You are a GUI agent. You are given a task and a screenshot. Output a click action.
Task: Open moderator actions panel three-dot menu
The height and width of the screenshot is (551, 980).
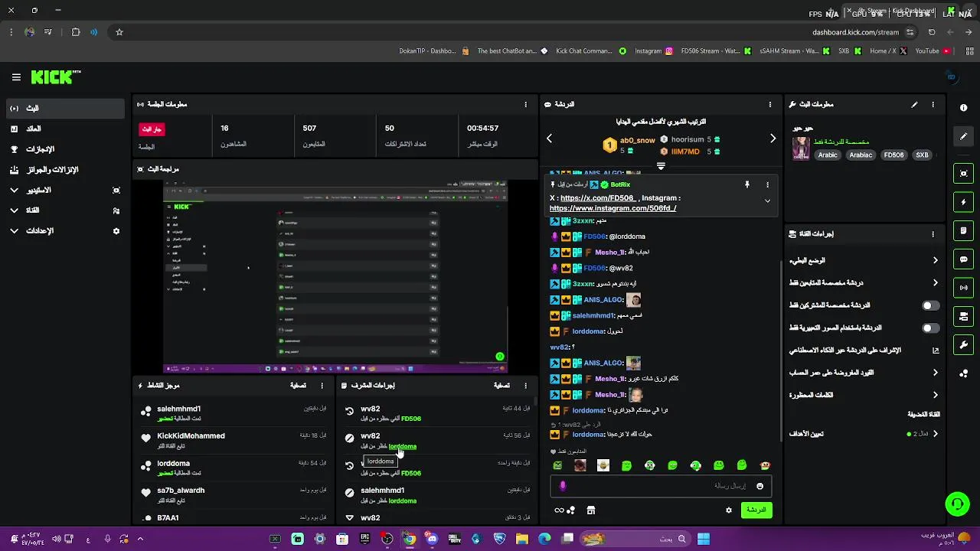(525, 386)
